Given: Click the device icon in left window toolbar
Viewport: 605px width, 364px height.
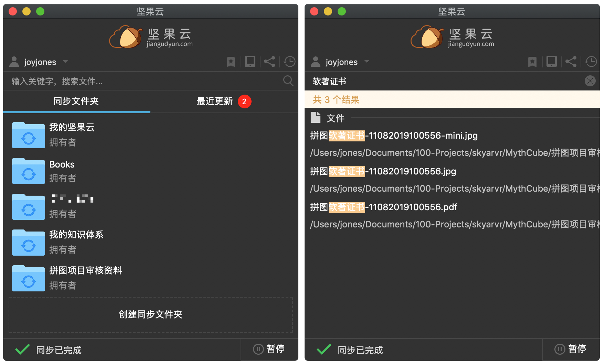Looking at the screenshot, I should [250, 62].
